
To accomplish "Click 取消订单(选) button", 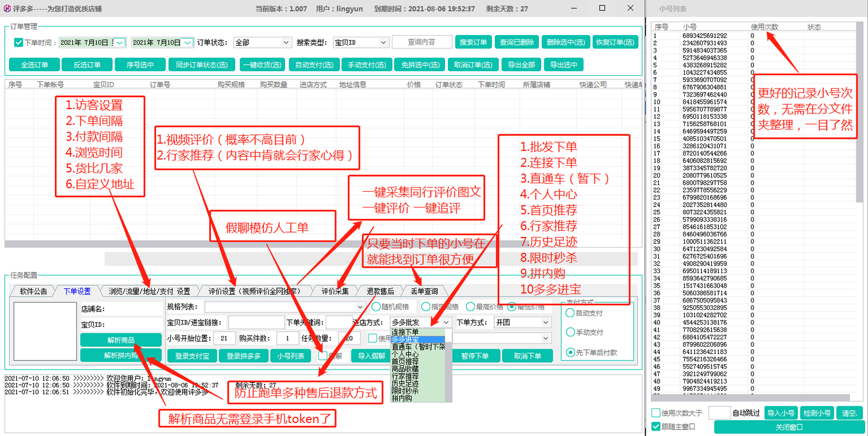I will click(474, 65).
